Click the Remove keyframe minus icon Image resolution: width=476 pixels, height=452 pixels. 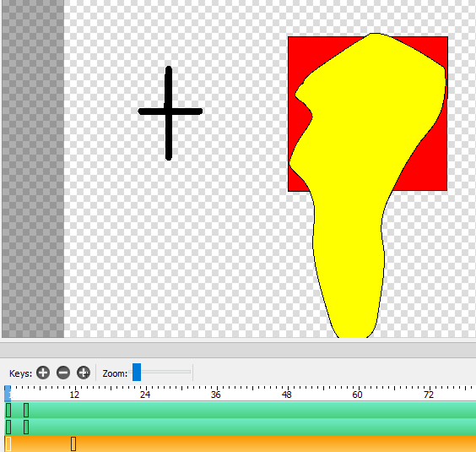pyautogui.click(x=63, y=373)
